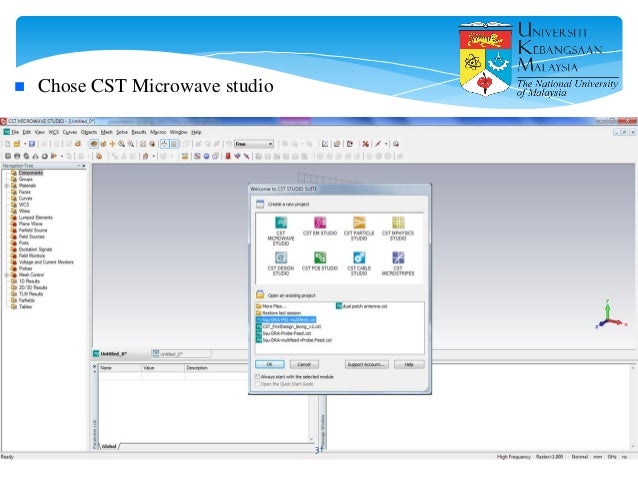This screenshot has width=638, height=479.
Task: Open the Edit menu
Action: pyautogui.click(x=27, y=132)
